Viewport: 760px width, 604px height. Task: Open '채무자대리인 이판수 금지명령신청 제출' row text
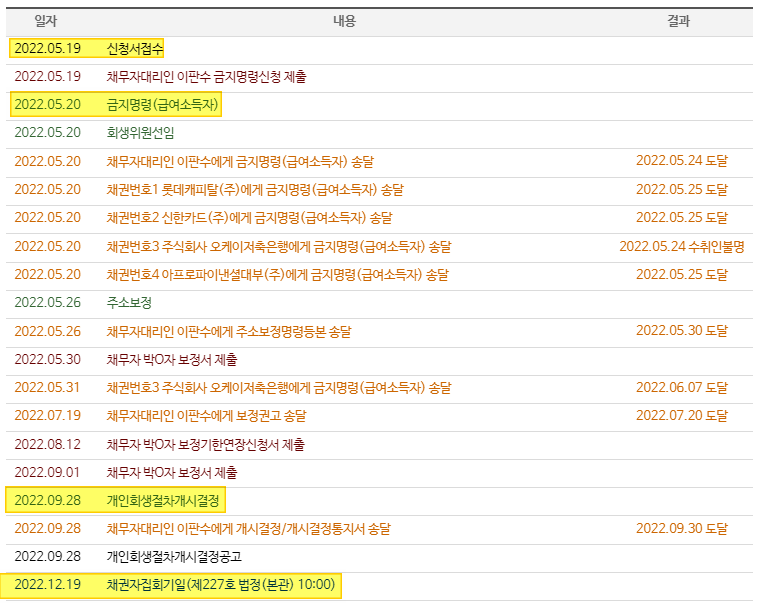(206, 77)
